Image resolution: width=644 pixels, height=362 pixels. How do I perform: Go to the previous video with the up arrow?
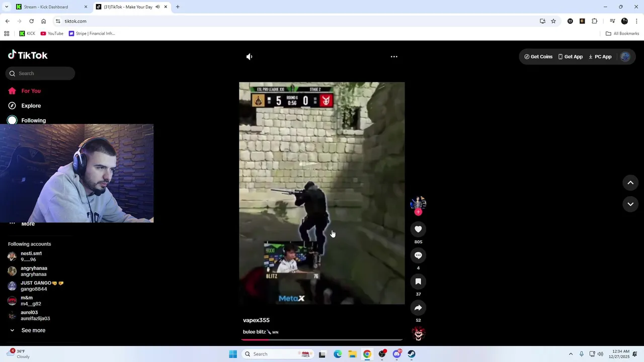pyautogui.click(x=630, y=183)
